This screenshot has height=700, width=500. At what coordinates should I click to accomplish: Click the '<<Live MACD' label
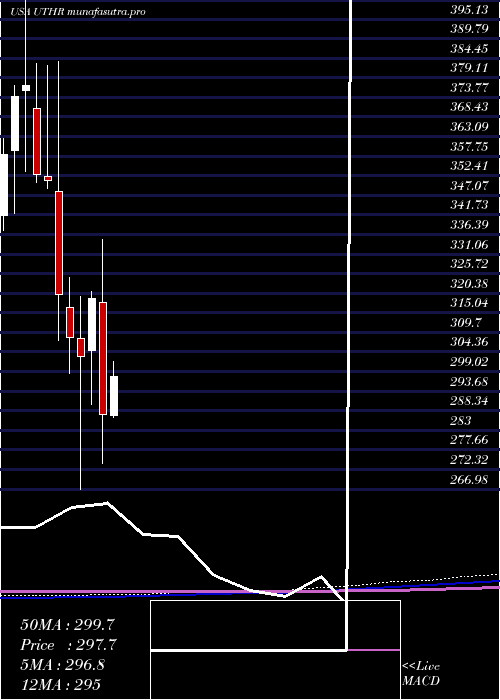421,674
